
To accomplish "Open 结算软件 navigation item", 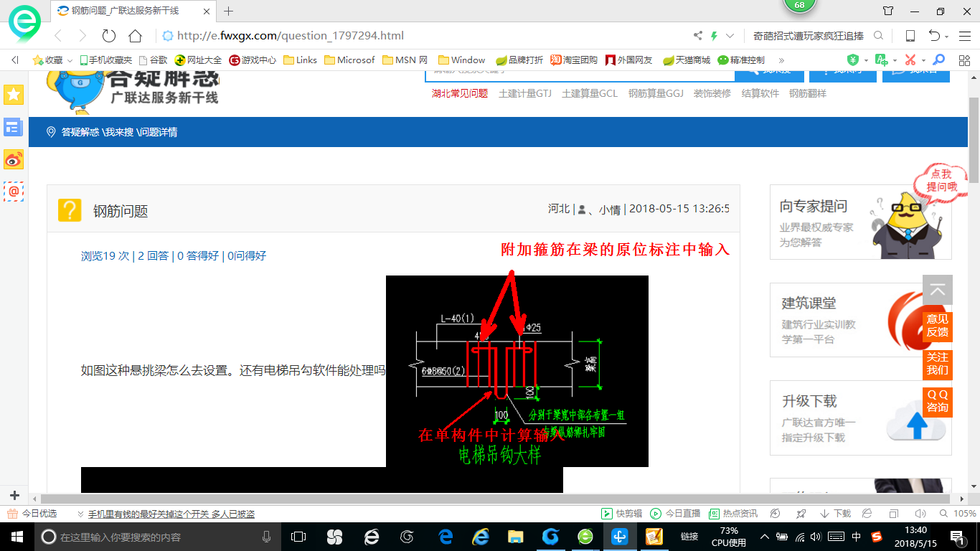I will click(x=760, y=93).
